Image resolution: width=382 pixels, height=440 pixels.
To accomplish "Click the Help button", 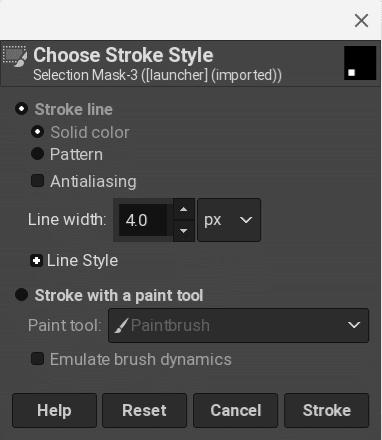I will click(54, 410).
